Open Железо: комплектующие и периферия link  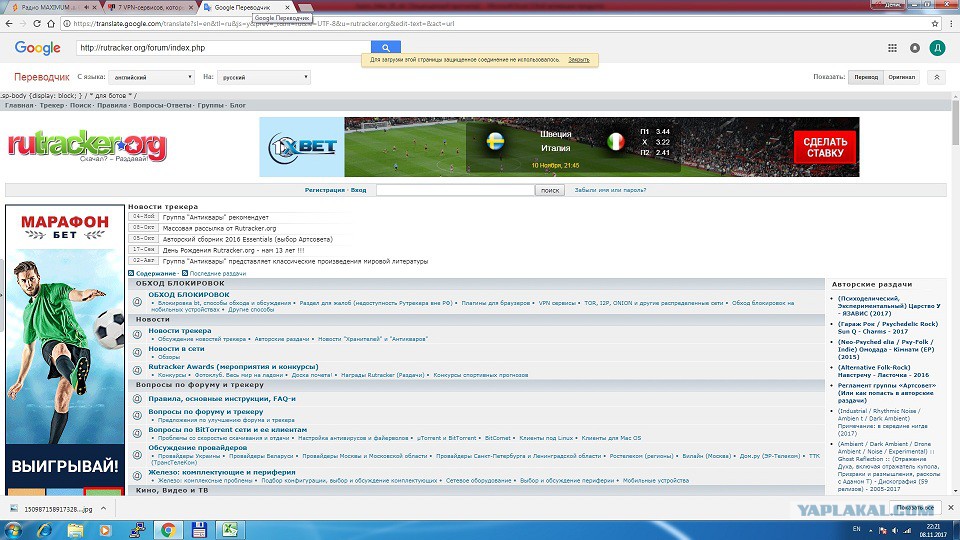[x=222, y=472]
